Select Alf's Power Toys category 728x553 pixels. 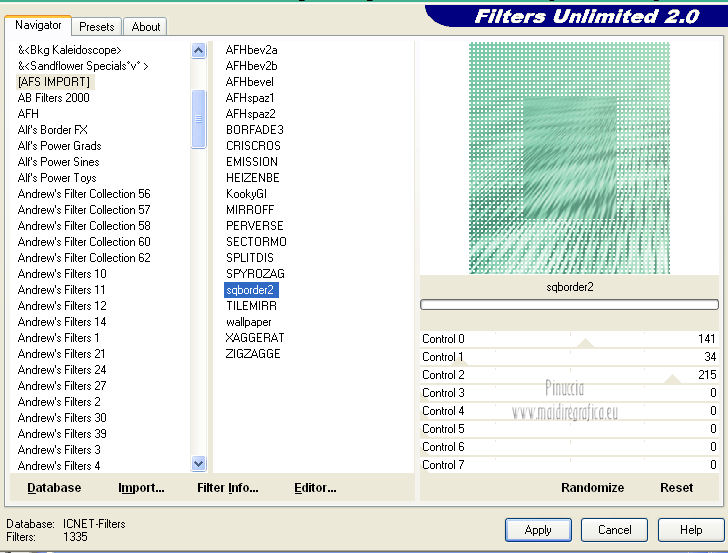click(x=57, y=178)
